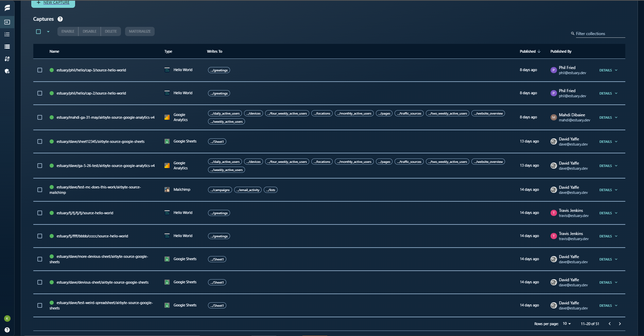Check the checkbox beside the Mailchimp capture row
644x336 pixels.
(x=40, y=190)
